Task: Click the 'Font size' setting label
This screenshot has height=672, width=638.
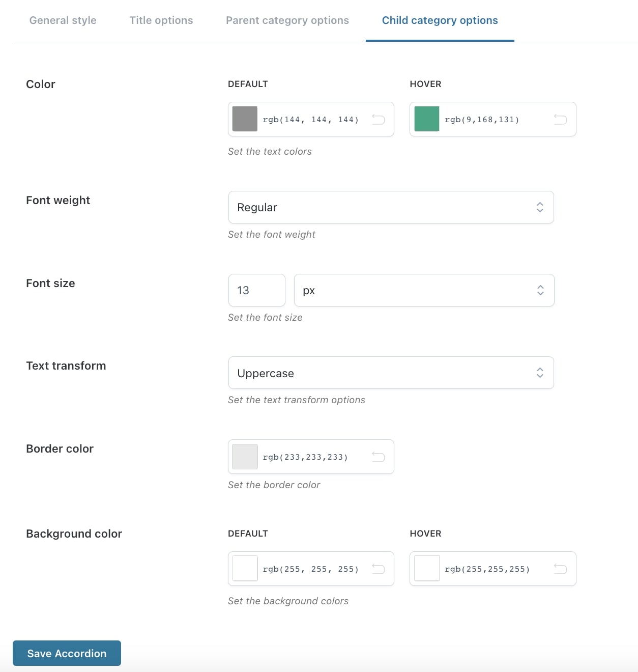Action: pos(50,283)
